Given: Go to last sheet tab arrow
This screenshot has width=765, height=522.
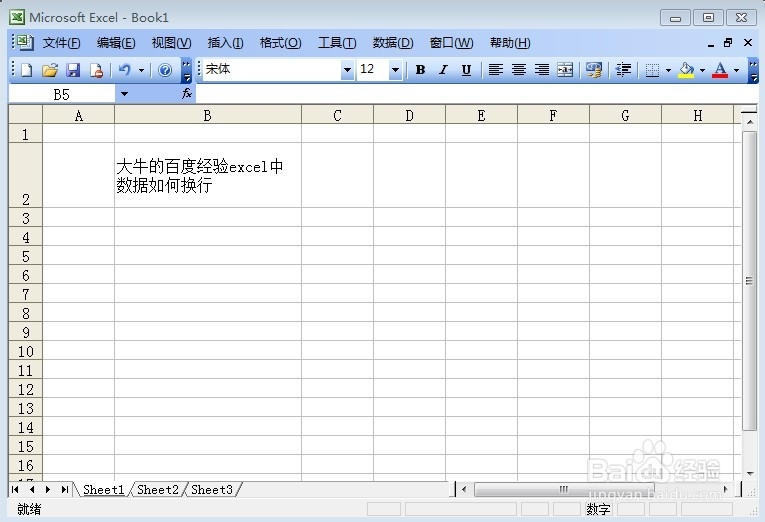Looking at the screenshot, I should (x=64, y=489).
